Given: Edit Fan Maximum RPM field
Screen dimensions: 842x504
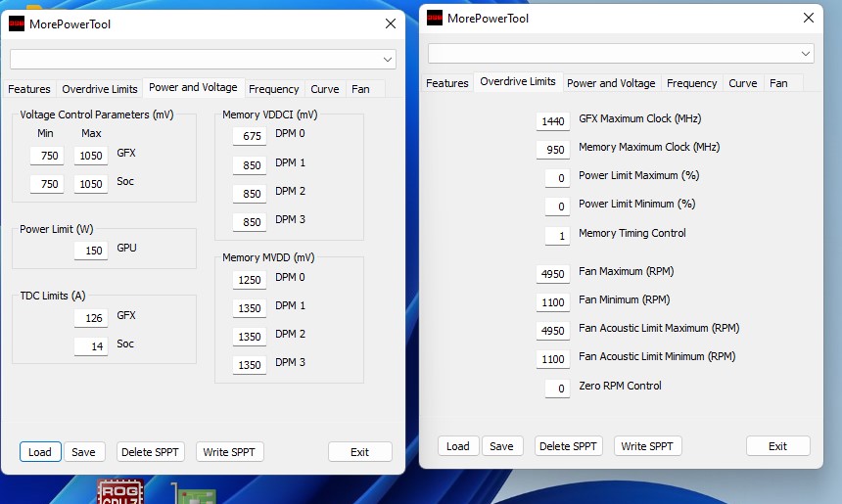Looking at the screenshot, I should (x=552, y=274).
